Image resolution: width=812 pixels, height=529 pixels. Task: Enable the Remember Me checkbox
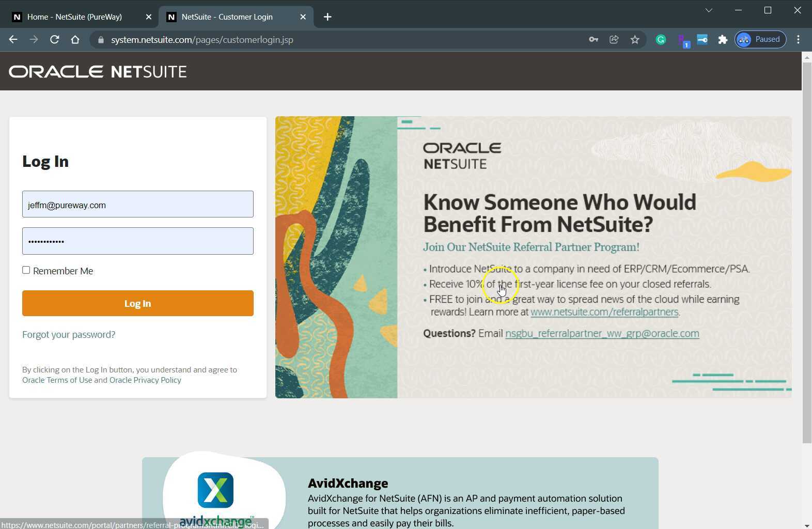click(26, 270)
